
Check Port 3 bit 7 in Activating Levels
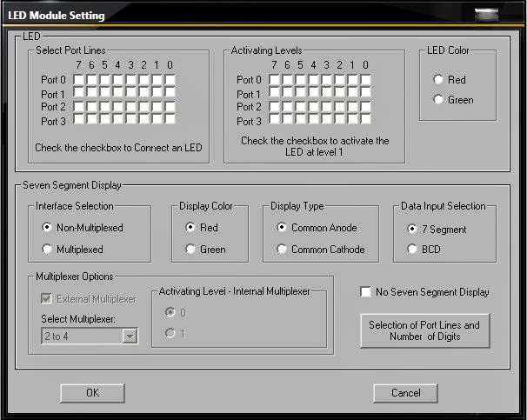274,119
